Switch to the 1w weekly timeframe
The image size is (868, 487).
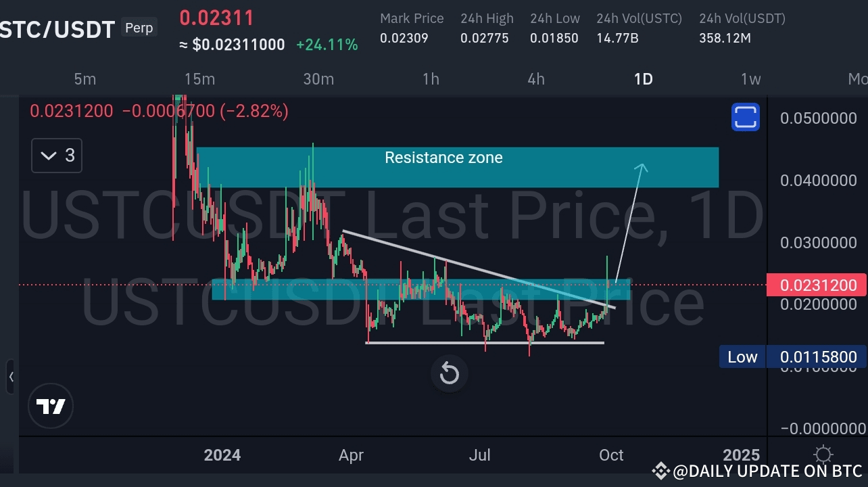(750, 79)
